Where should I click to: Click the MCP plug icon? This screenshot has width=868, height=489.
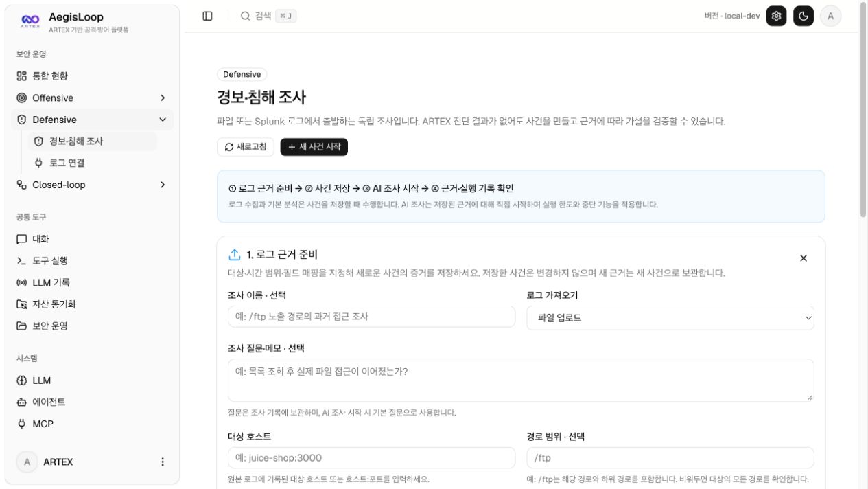(x=21, y=424)
